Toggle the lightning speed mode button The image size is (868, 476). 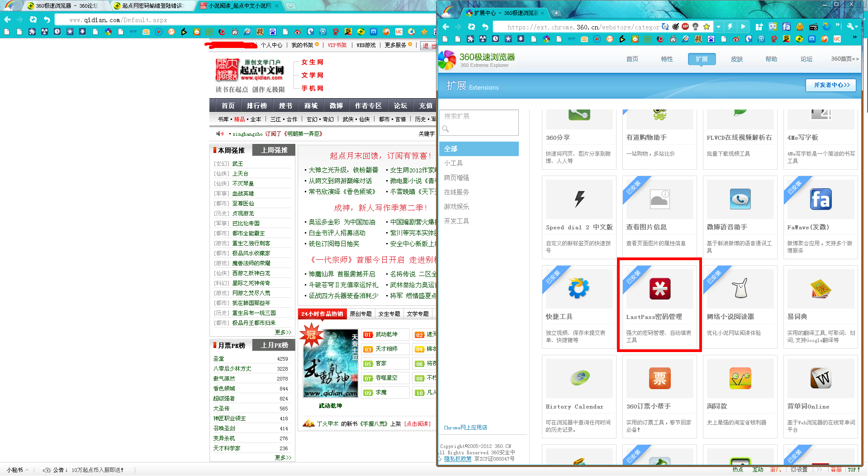730,27
